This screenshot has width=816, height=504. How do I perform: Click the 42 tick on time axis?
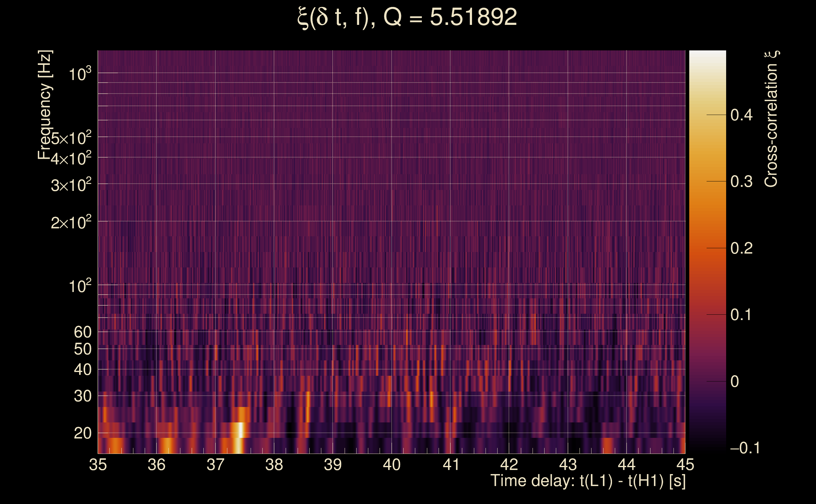point(509,465)
